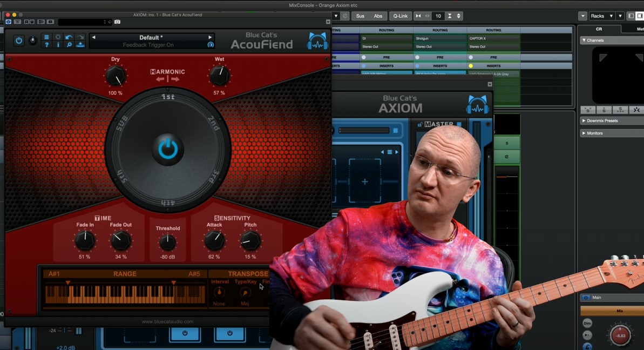Select the 2nd harmonic on the speaker
The image size is (644, 350).
[x=214, y=123]
